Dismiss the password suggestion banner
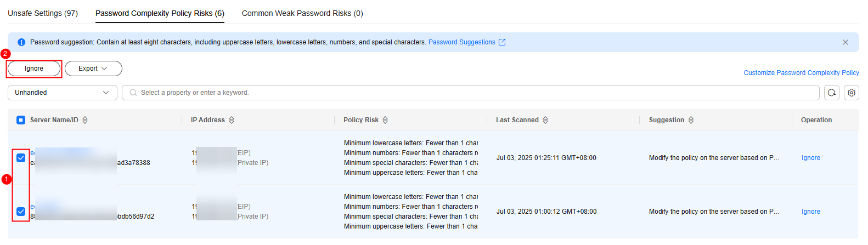This screenshot has height=245, width=868. tap(846, 42)
